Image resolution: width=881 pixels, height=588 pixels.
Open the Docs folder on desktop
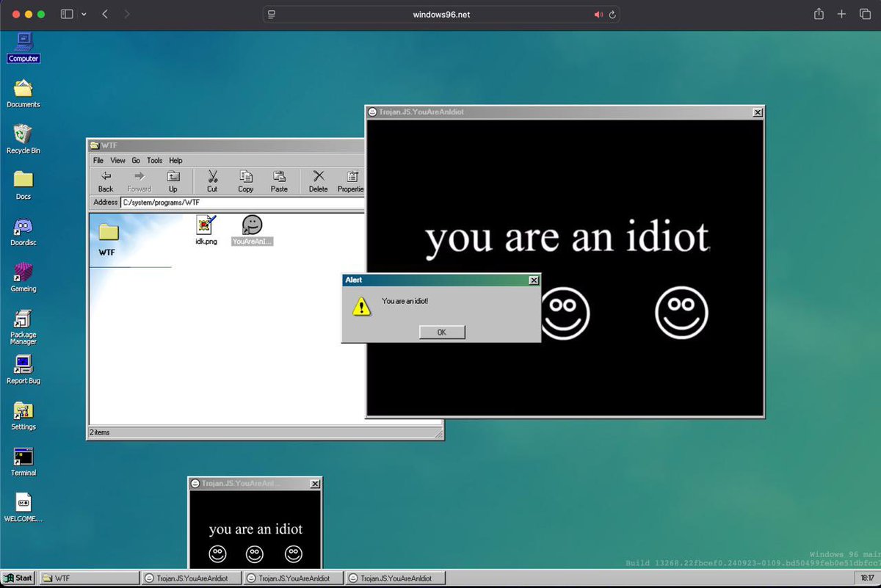tap(23, 185)
